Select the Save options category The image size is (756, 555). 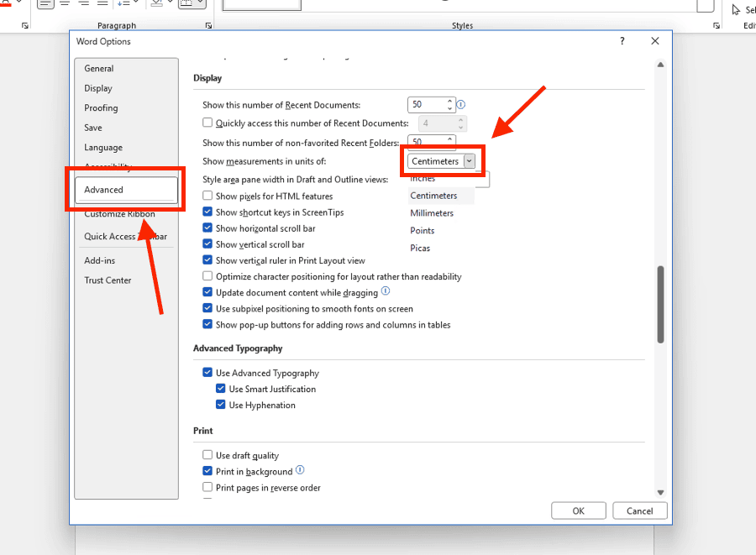(93, 128)
